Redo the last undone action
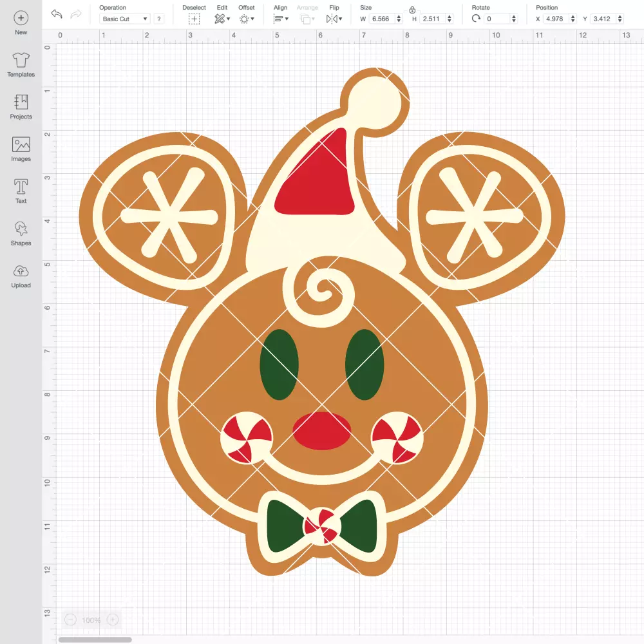 [x=76, y=14]
